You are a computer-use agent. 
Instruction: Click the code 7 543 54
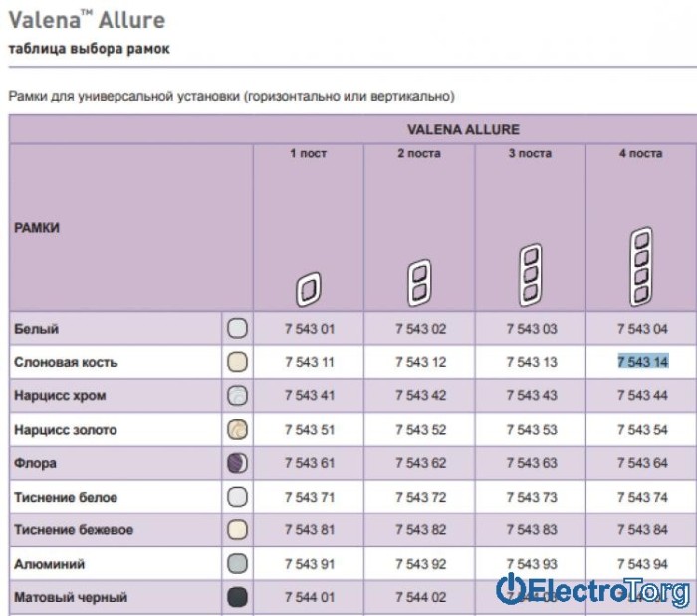(x=643, y=430)
